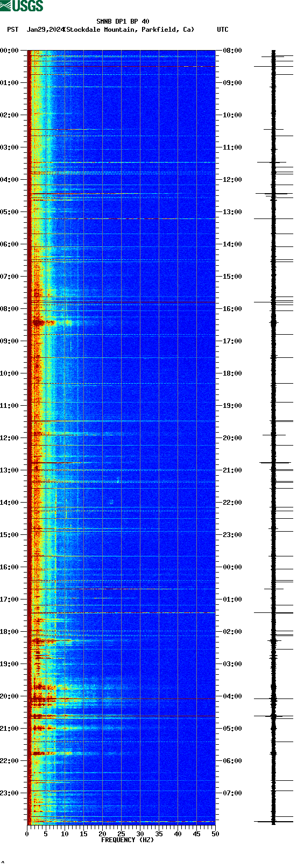This screenshot has height=868, width=297.
Task: Click the '09:00' UTC time label
Action: click(x=232, y=83)
